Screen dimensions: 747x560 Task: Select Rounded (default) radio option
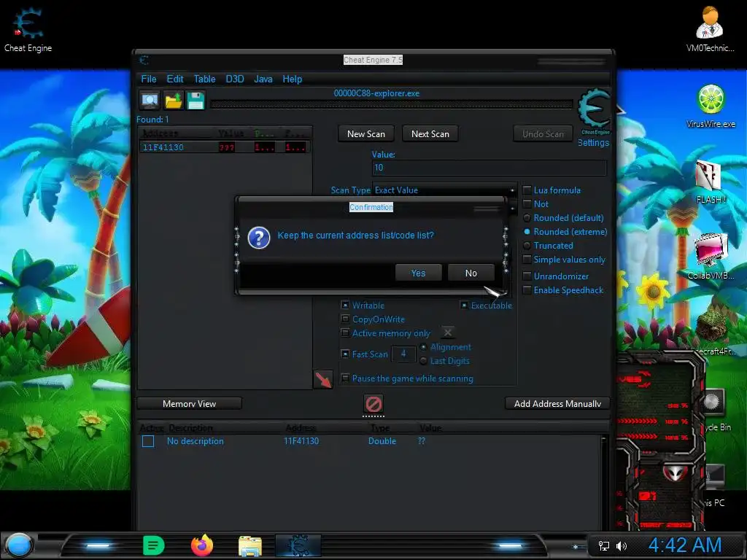(527, 217)
